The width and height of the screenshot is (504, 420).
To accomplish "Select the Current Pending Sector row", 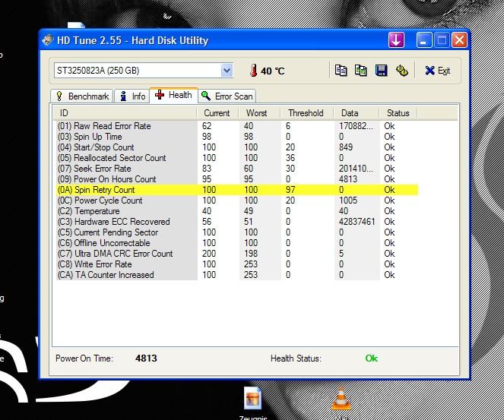I will tap(237, 232).
